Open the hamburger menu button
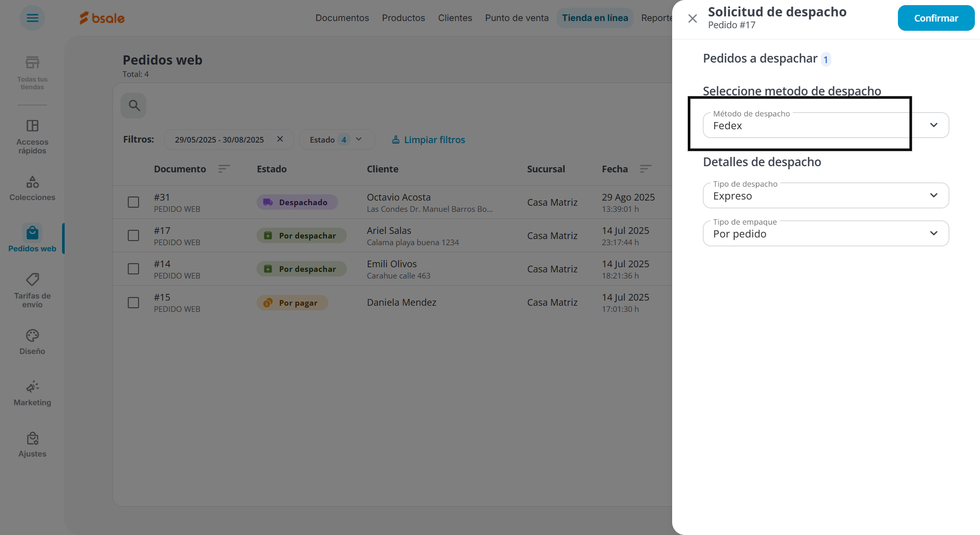 pos(32,18)
